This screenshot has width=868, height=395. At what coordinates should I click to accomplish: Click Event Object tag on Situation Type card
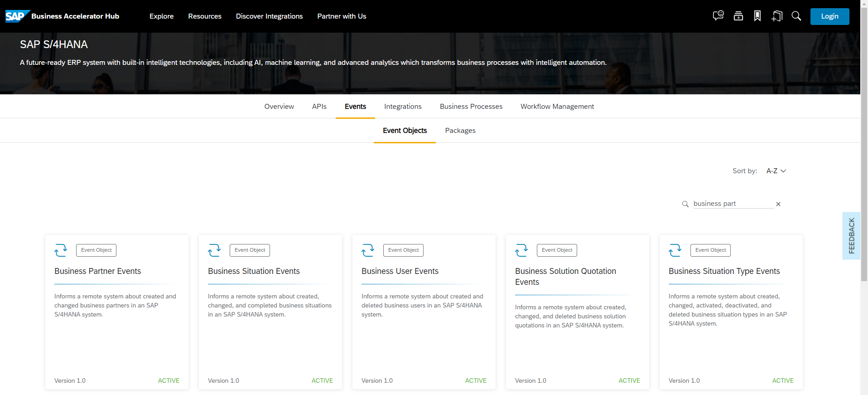711,250
